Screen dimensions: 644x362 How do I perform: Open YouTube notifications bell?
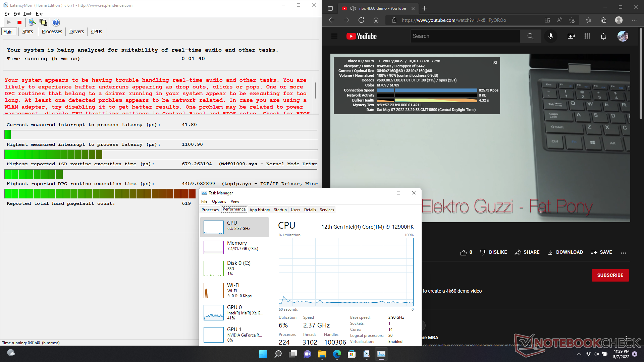tap(603, 36)
